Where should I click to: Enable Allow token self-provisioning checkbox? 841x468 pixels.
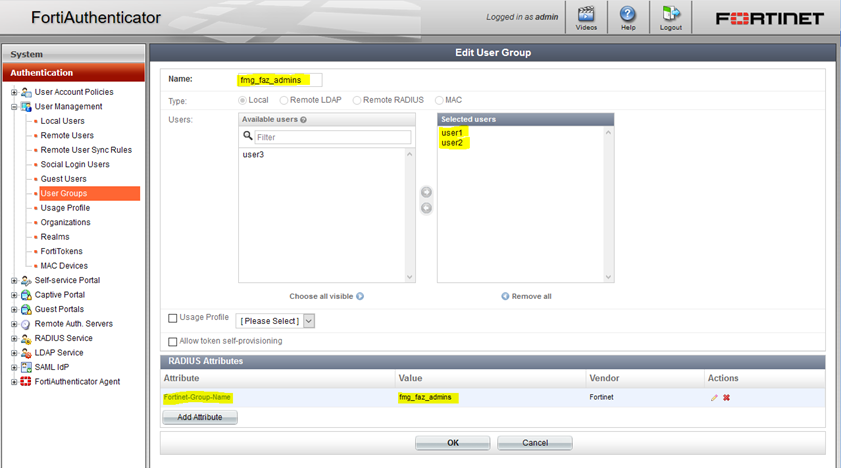[173, 341]
